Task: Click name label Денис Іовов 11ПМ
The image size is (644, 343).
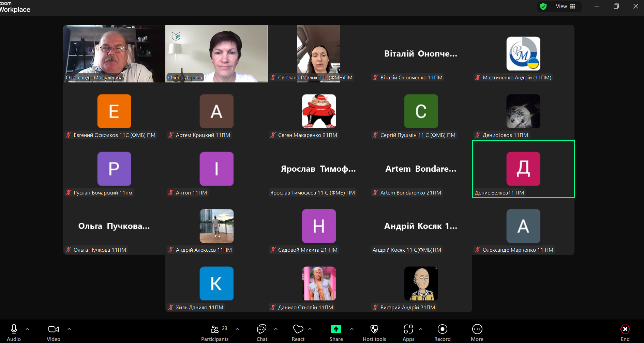Action: (505, 135)
